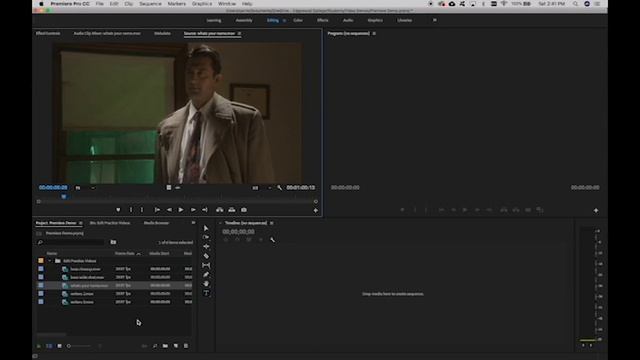Screen dimensions: 640x360
Task: Click the Insert edit button
Action: [x=220, y=210]
